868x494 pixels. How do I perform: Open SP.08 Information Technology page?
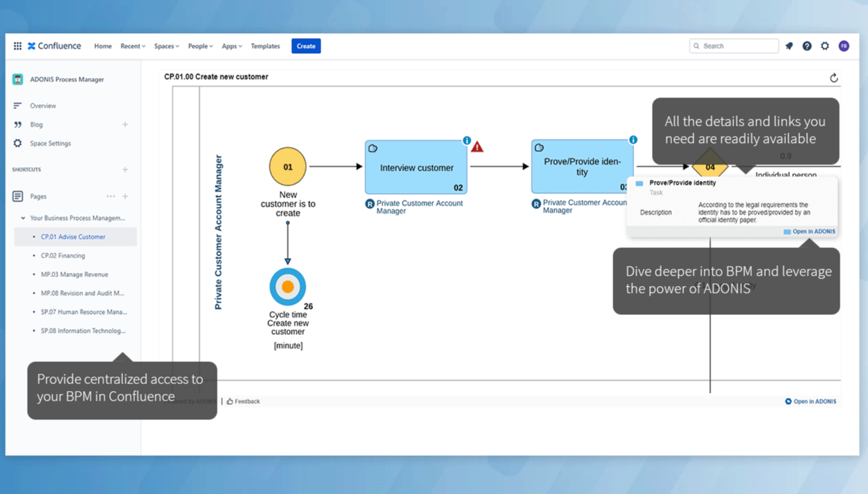point(84,331)
